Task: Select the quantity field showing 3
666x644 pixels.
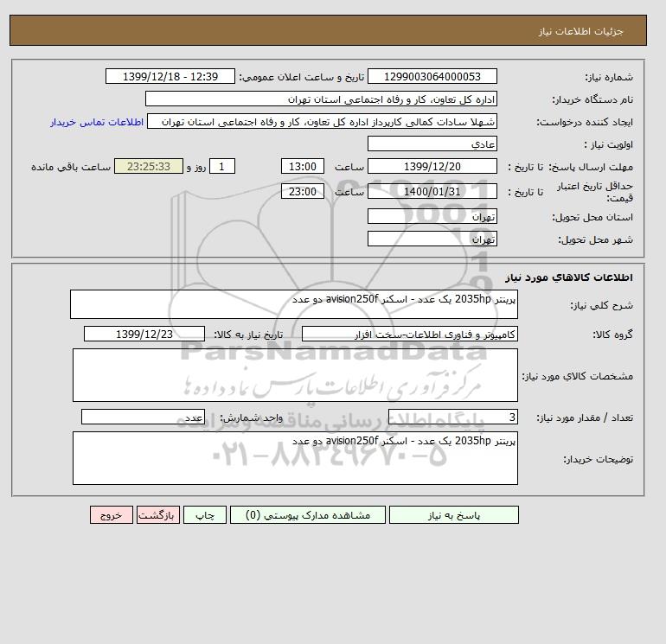Action: point(452,417)
